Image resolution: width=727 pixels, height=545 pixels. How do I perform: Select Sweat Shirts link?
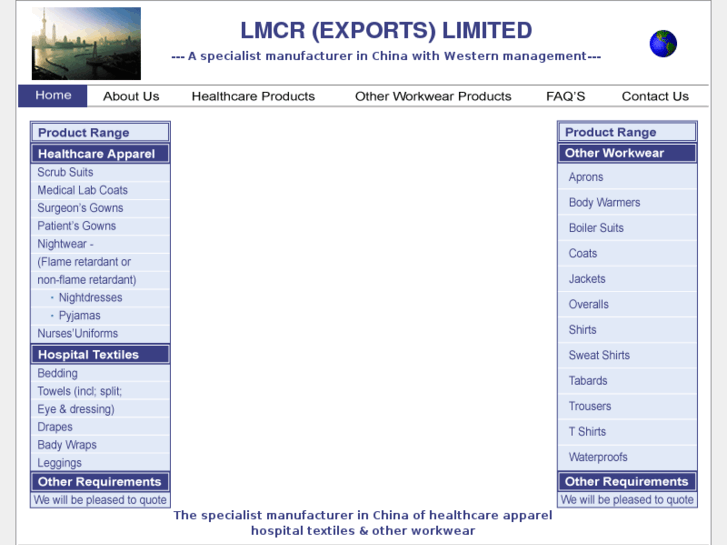tap(599, 355)
